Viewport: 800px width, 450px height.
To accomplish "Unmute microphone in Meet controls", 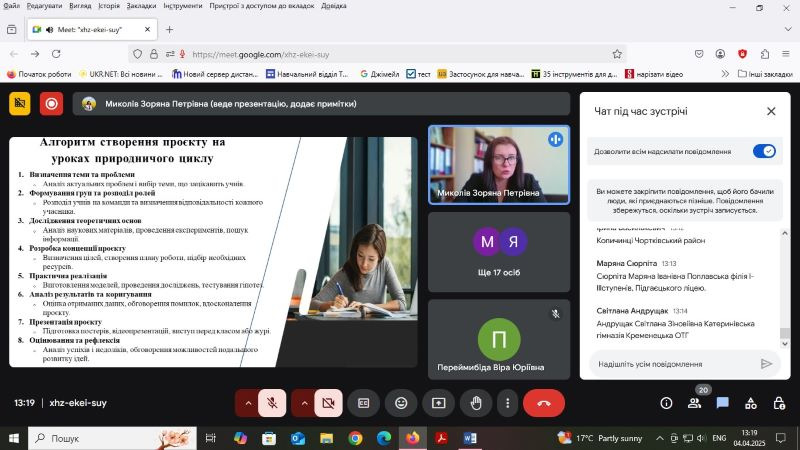I will coord(272,403).
